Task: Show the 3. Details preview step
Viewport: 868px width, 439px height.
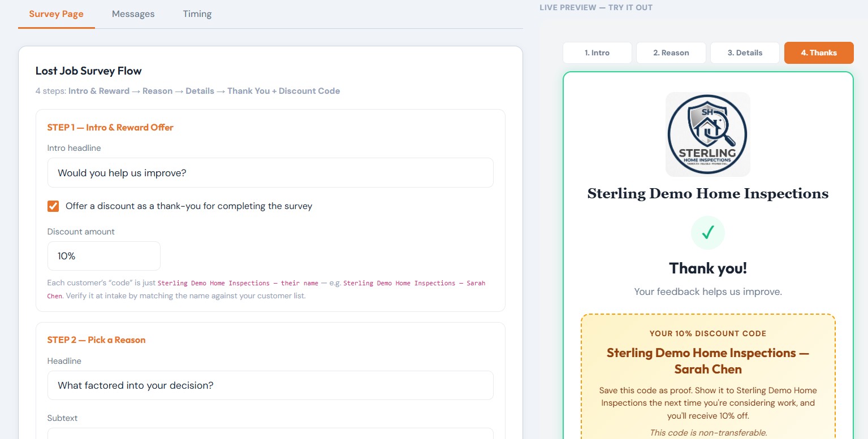Action: point(745,53)
